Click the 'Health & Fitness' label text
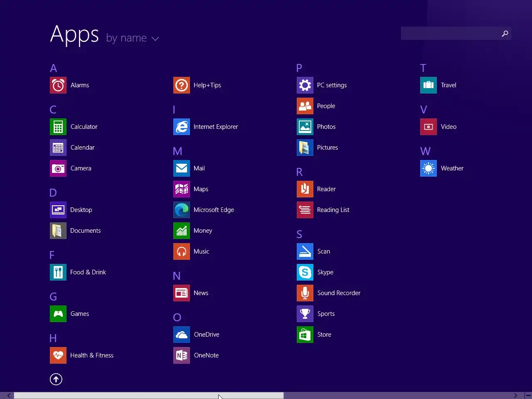This screenshot has height=399, width=532. click(x=92, y=355)
